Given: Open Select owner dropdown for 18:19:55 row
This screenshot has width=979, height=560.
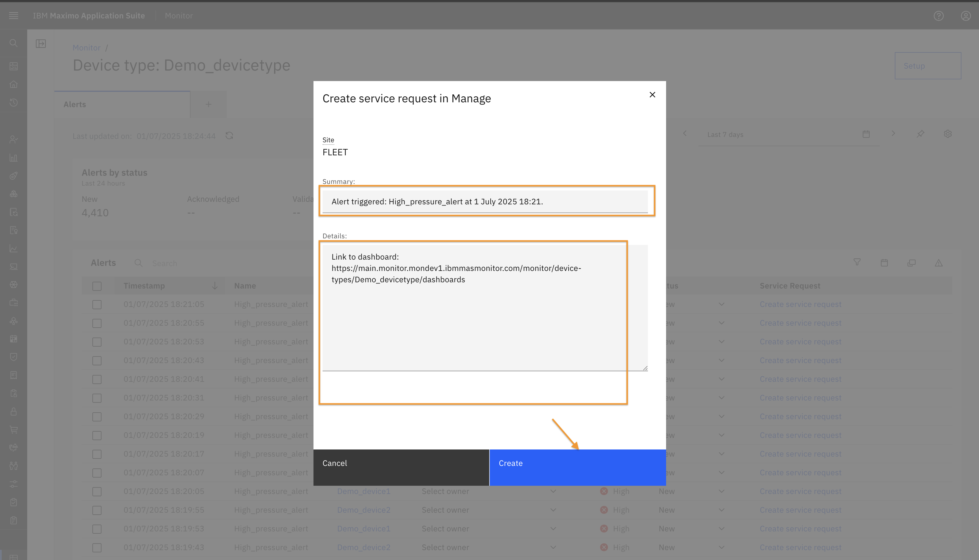Looking at the screenshot, I should (x=489, y=510).
